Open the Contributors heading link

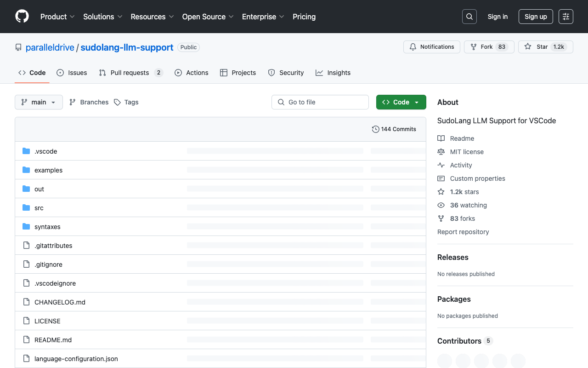[x=465, y=341]
